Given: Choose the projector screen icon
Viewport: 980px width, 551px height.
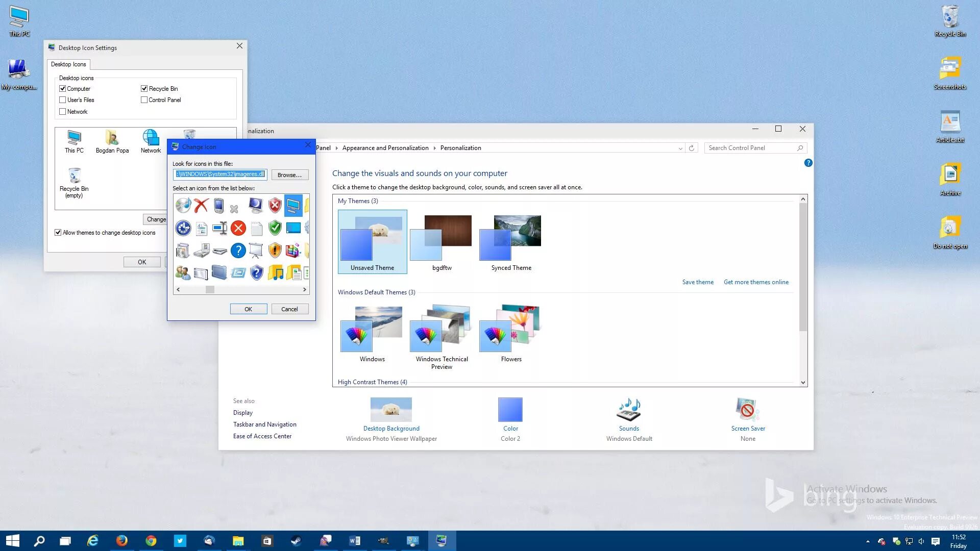Looking at the screenshot, I should [256, 251].
